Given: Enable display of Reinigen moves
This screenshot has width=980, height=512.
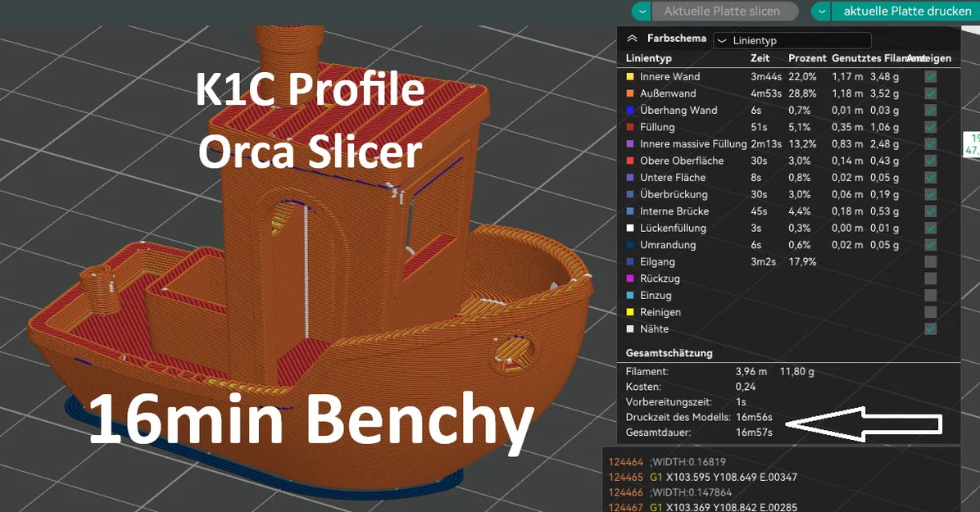Looking at the screenshot, I should 931,313.
